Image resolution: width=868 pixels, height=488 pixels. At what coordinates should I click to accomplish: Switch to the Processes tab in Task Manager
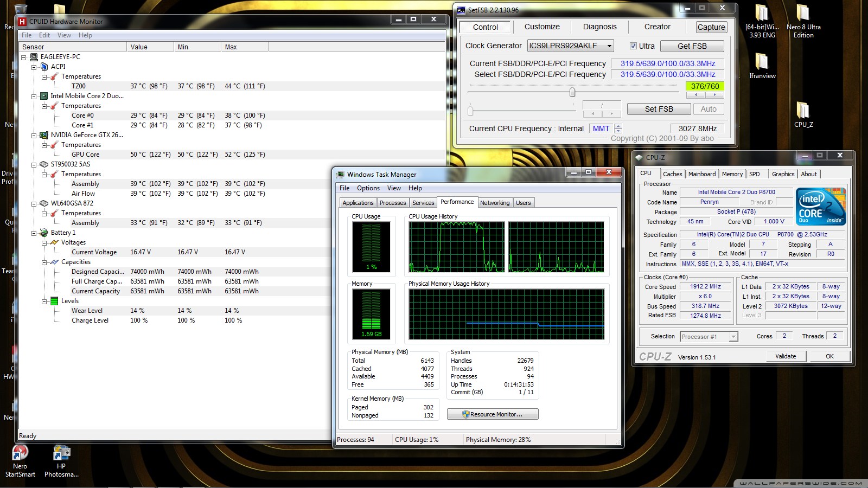[x=393, y=203]
